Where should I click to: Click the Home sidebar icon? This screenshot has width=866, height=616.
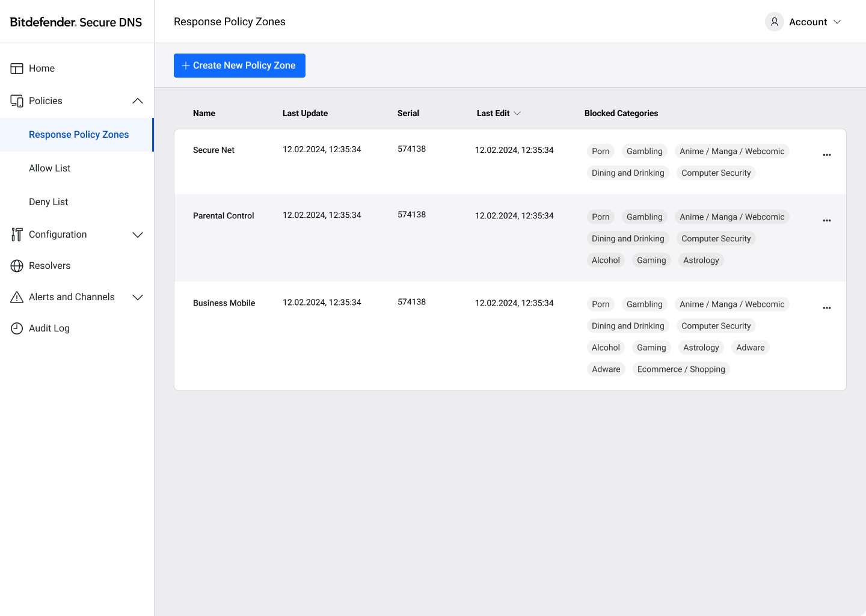pyautogui.click(x=17, y=69)
